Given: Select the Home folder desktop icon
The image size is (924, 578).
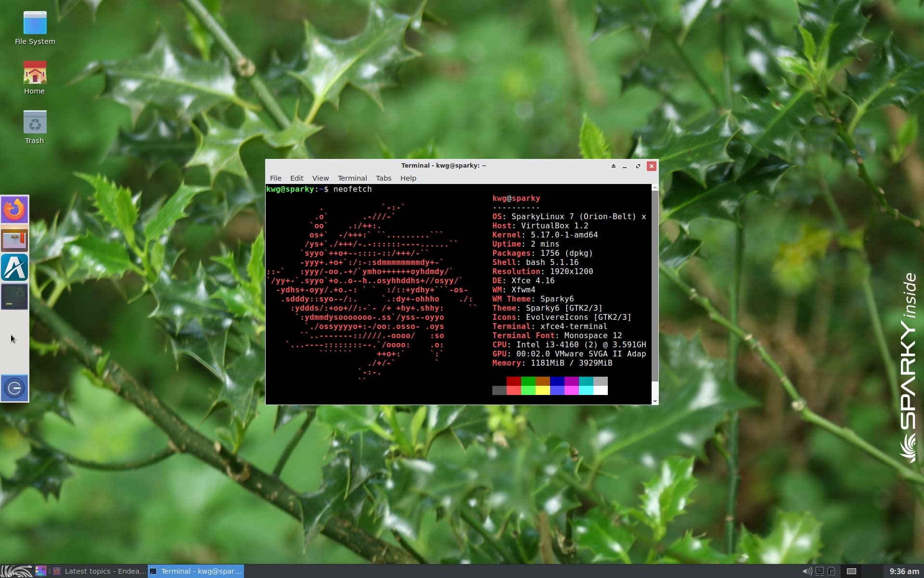Looking at the screenshot, I should (x=35, y=78).
